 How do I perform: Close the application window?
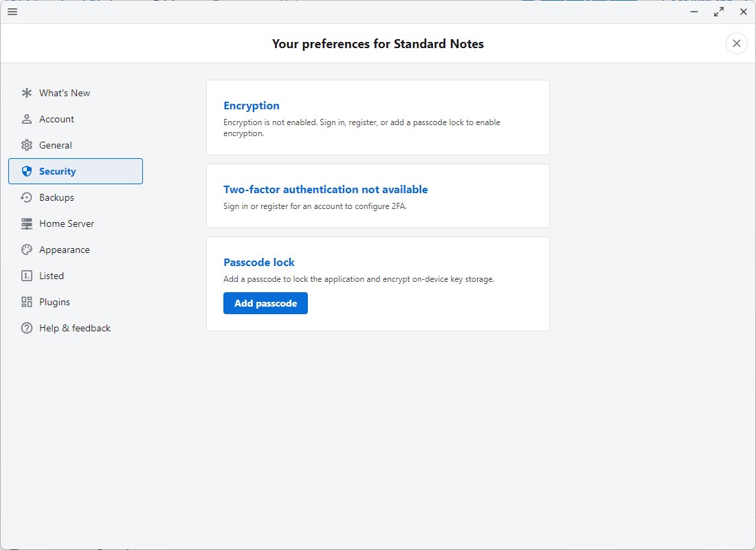[x=744, y=12]
